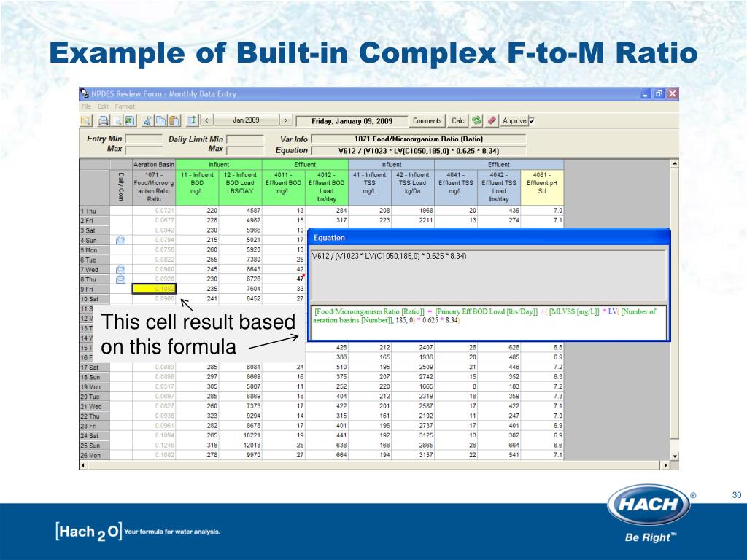Select column header 11 - Influent BOD mg/L

coord(197,187)
